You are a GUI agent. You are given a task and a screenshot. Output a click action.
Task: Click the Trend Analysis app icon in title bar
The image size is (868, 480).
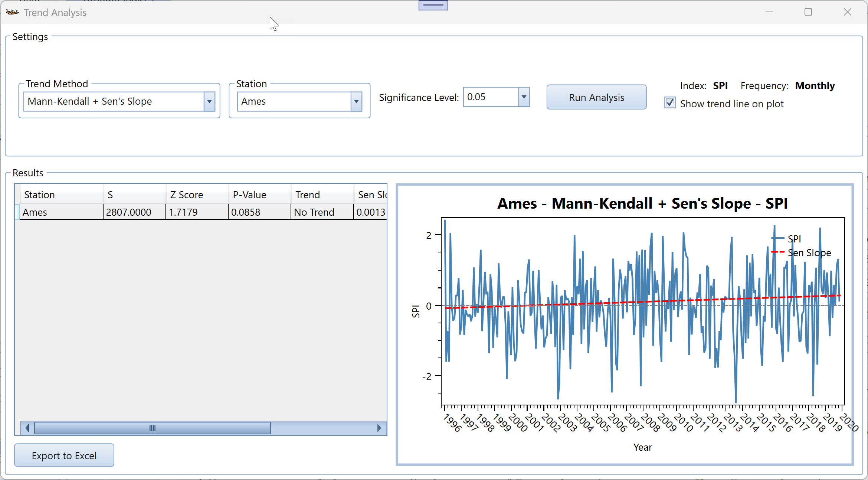[x=12, y=12]
